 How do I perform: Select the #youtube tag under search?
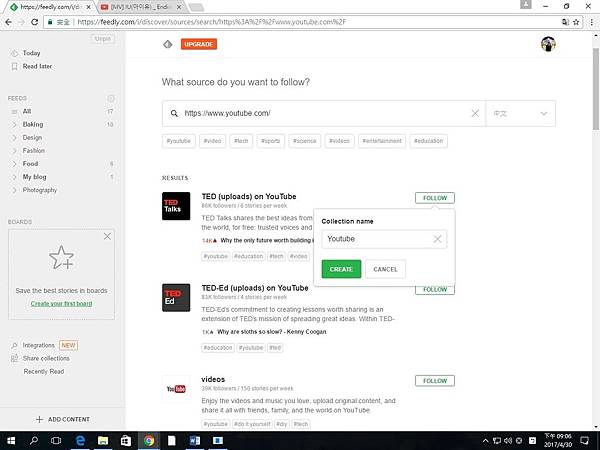click(178, 141)
